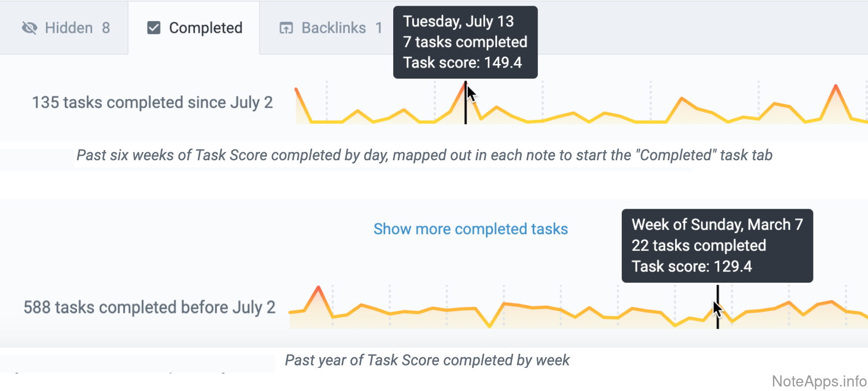Click the Backlinks count number 1
Viewport: 868px width, 391px height.
tap(379, 28)
